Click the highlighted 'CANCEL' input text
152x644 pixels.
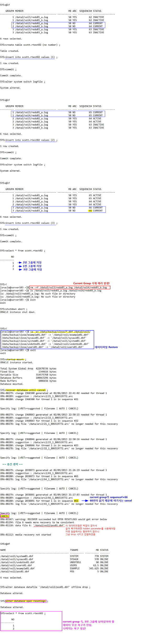tap(4, 517)
